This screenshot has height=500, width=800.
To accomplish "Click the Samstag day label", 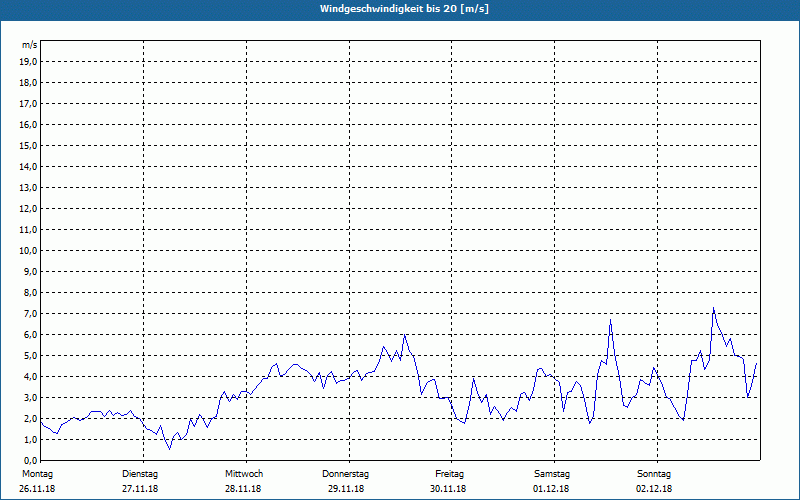I will tap(552, 474).
